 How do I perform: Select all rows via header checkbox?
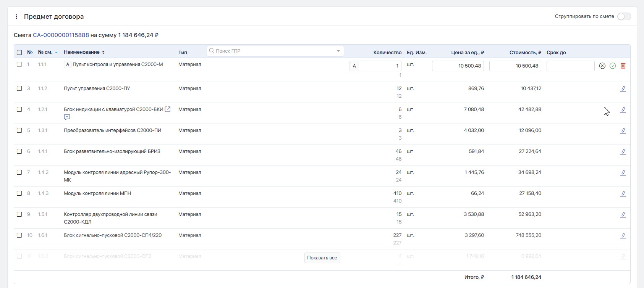point(19,53)
